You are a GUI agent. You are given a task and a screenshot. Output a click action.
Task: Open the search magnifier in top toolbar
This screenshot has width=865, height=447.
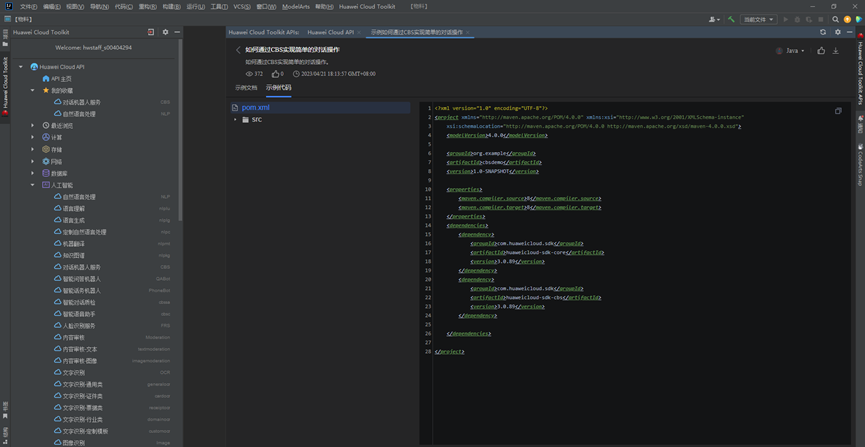tap(836, 19)
